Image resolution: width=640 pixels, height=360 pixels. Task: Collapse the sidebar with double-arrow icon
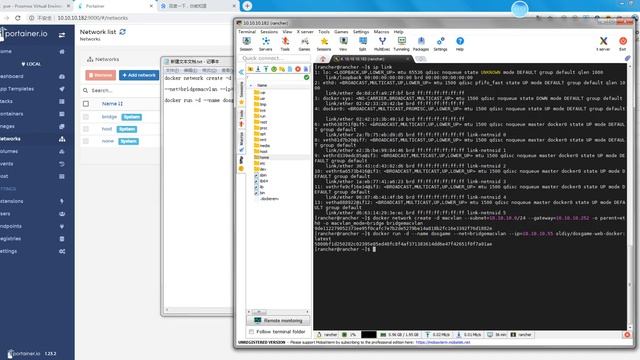[x=241, y=72]
